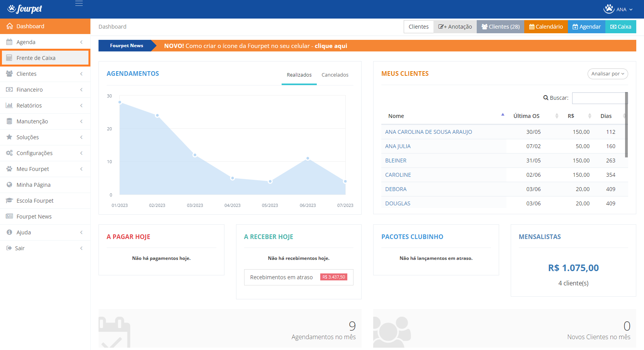The image size is (644, 350).
Task: Expand the Manutenção sidebar menu
Action: pos(82,121)
